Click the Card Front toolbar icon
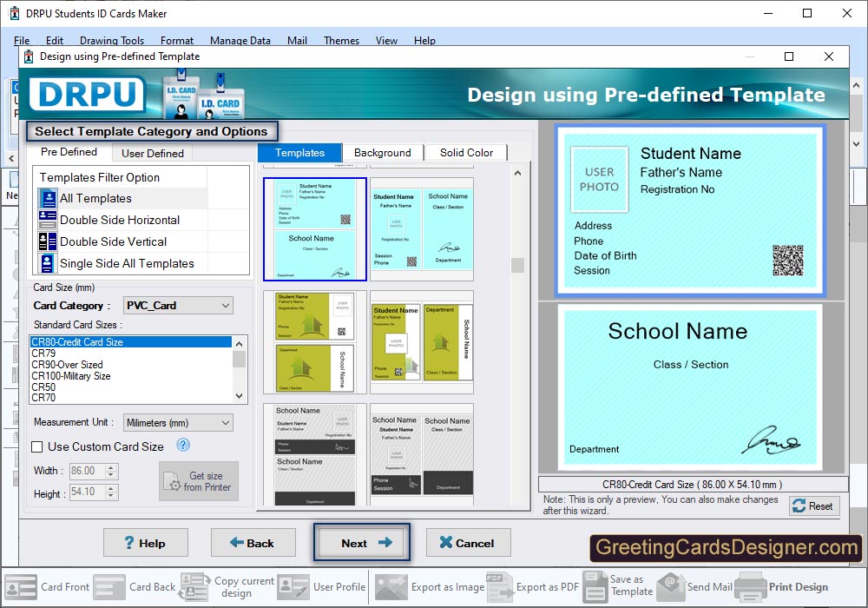868x608 pixels. 21,587
